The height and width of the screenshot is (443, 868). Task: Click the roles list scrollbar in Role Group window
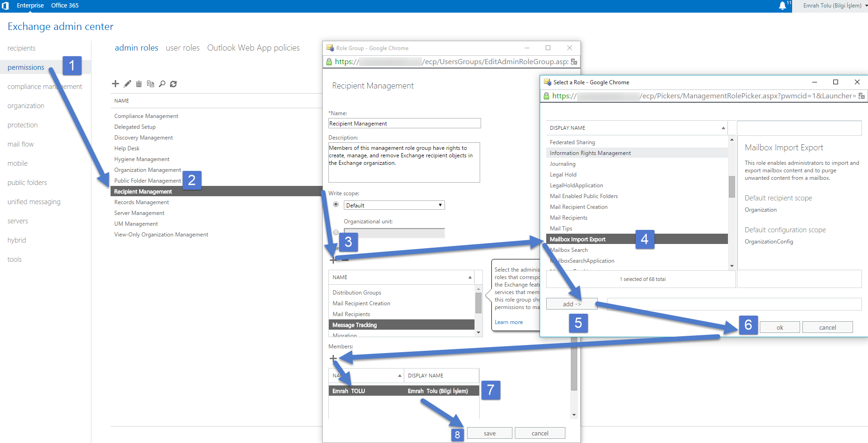pos(478,303)
